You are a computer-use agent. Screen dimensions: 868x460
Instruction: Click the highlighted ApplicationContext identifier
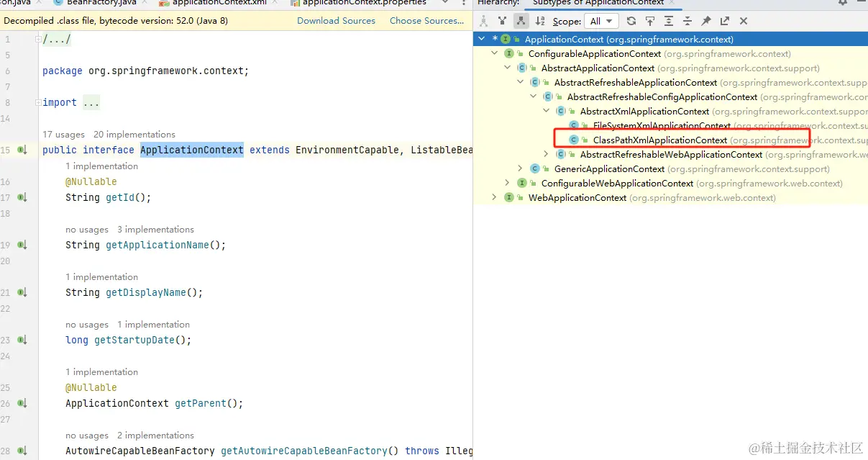coord(192,150)
